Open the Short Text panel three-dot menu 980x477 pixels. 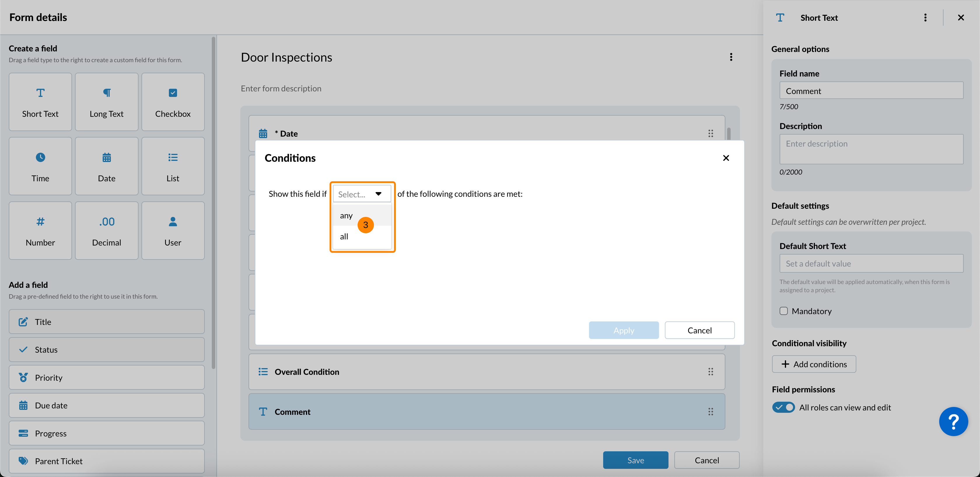pyautogui.click(x=925, y=18)
